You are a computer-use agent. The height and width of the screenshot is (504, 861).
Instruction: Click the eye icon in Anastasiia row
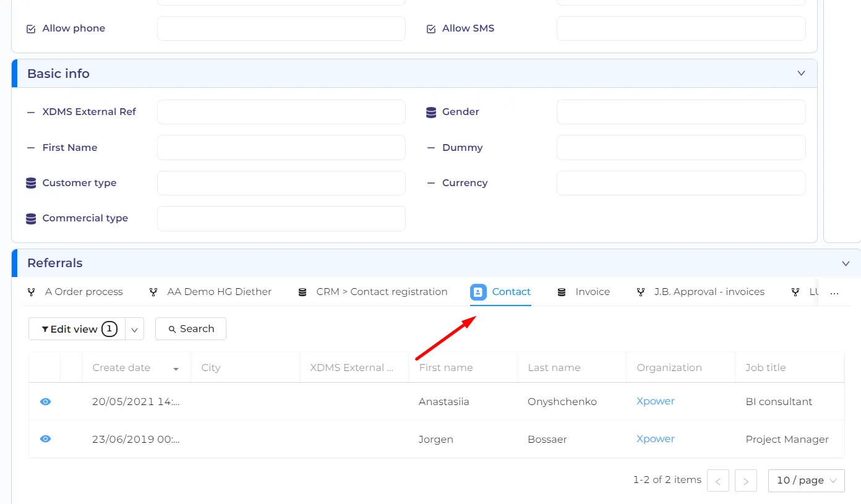[x=45, y=402]
